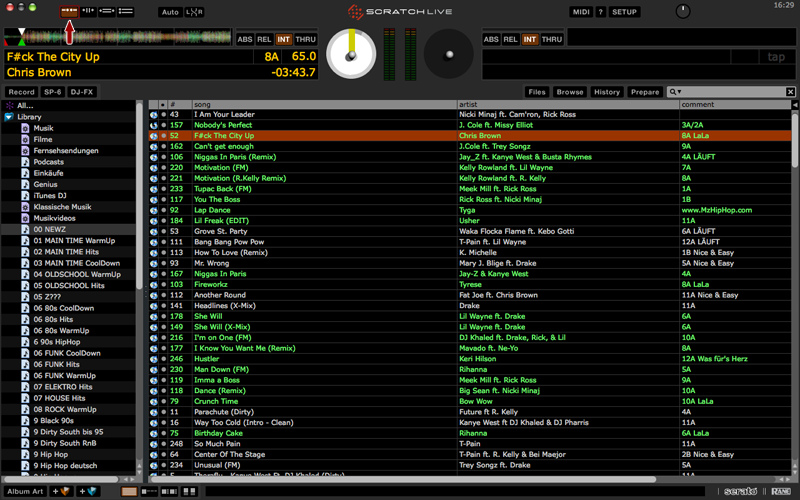The width and height of the screenshot is (800, 500).
Task: Open the SETUP screen
Action: point(624,12)
